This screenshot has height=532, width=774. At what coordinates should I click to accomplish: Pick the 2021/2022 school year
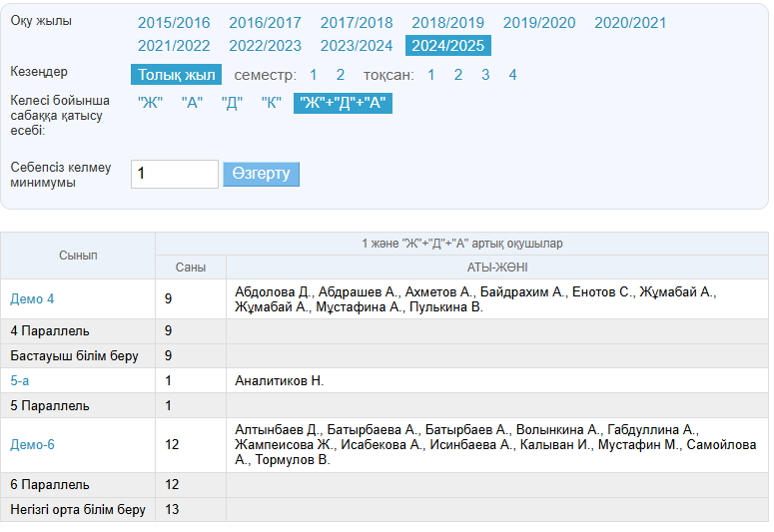(x=174, y=46)
